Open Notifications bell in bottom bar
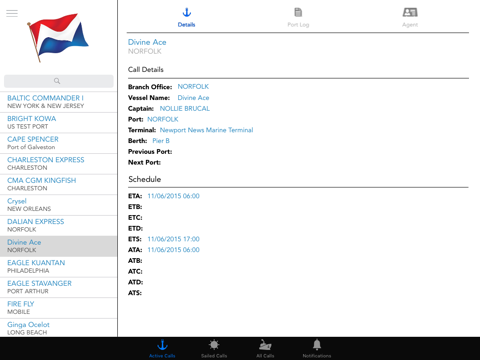 (x=317, y=349)
